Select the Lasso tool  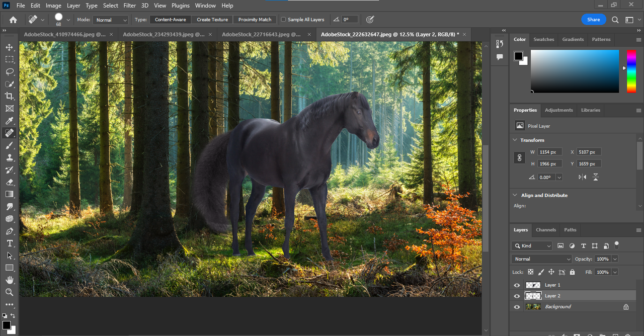point(9,72)
